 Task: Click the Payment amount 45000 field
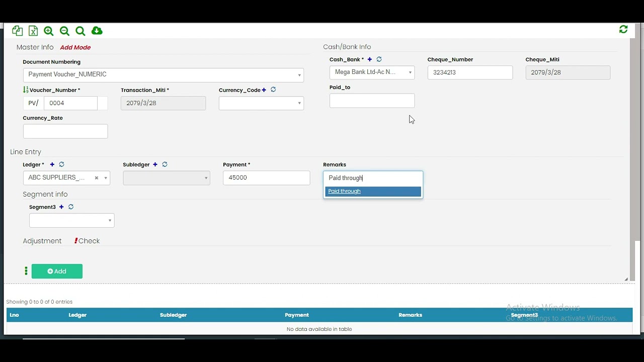coord(267,178)
